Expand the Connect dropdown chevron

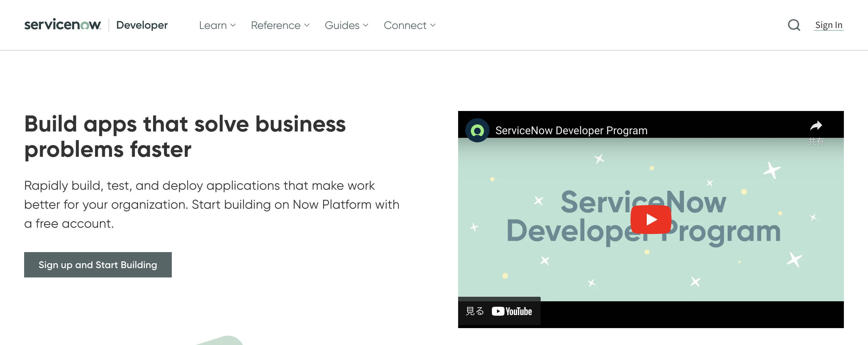[x=433, y=25]
